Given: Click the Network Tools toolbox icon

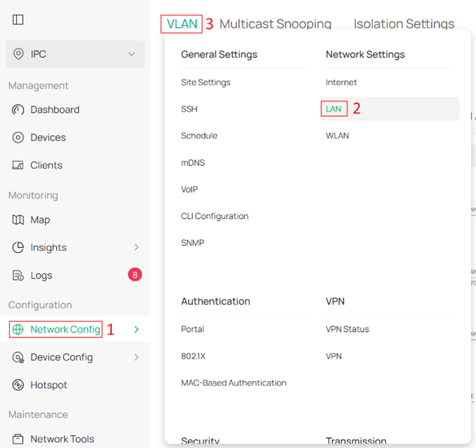Looking at the screenshot, I should (x=18, y=439).
